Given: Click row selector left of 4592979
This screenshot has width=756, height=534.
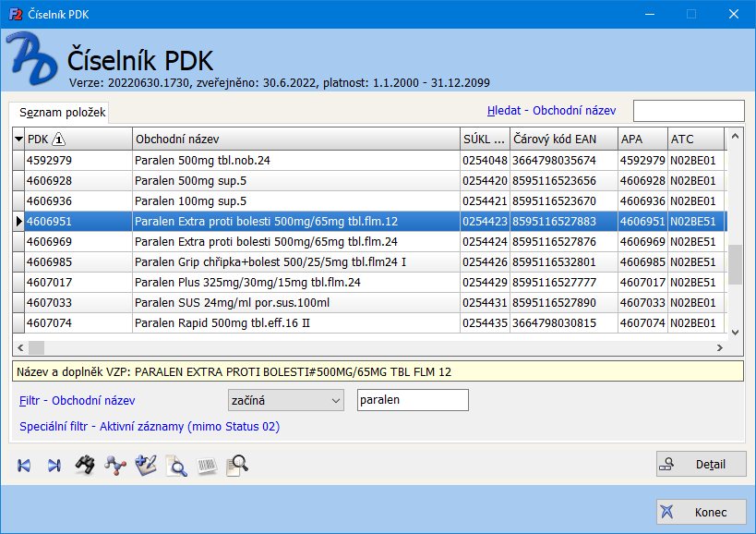Looking at the screenshot, I should pos(18,160).
